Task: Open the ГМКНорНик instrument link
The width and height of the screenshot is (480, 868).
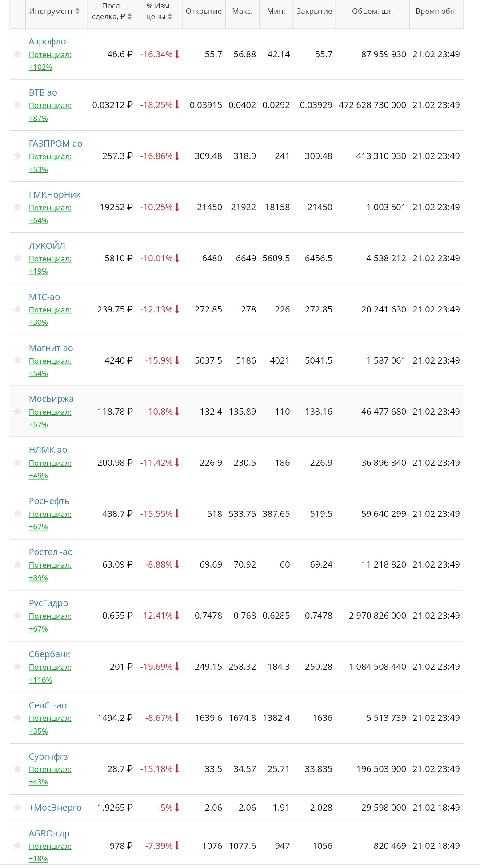Action: pos(54,195)
